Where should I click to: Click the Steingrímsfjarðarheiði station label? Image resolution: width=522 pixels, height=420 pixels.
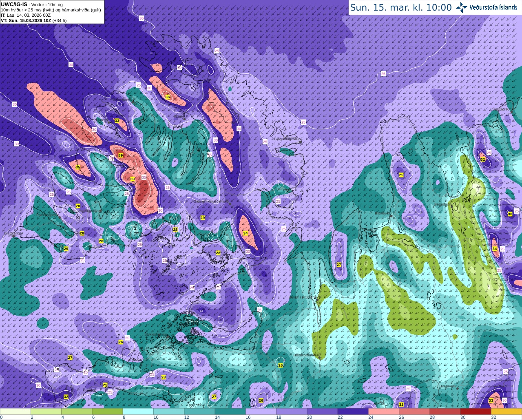pos(211,201)
